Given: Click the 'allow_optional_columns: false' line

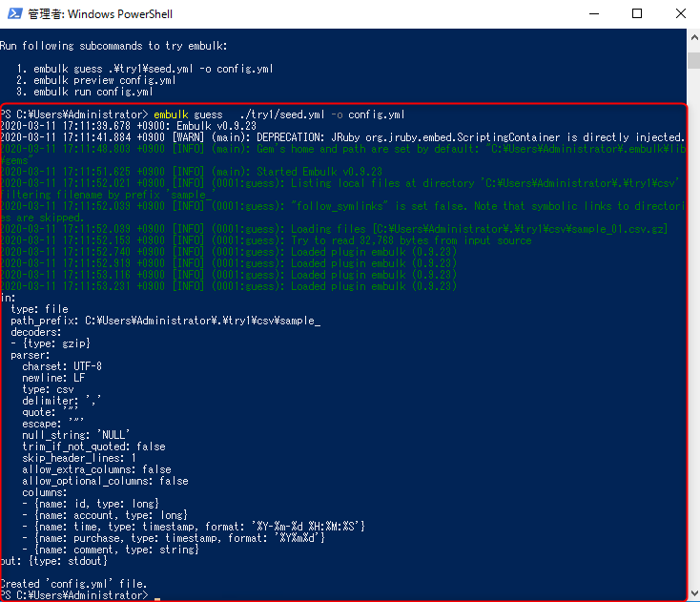Looking at the screenshot, I should click(105, 481).
